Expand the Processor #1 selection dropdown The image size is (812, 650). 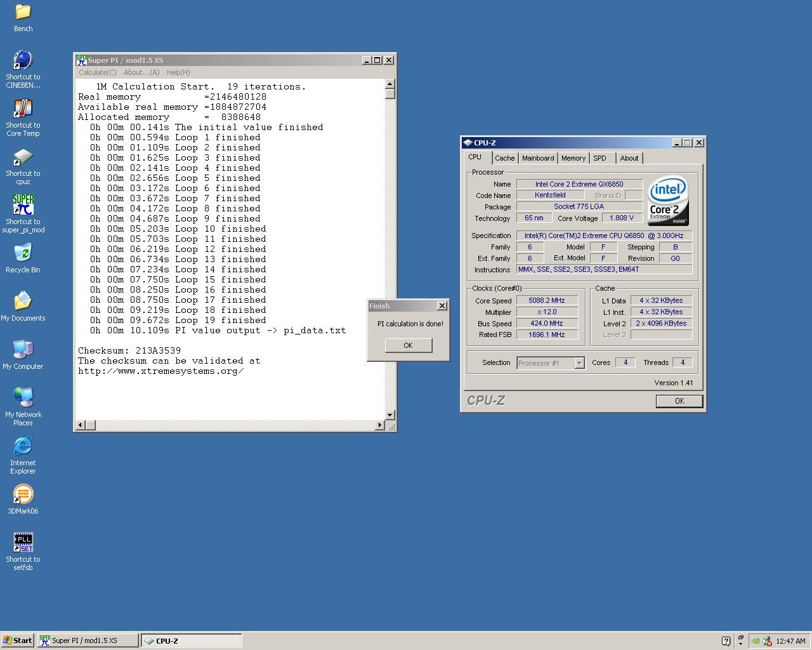pos(579,363)
